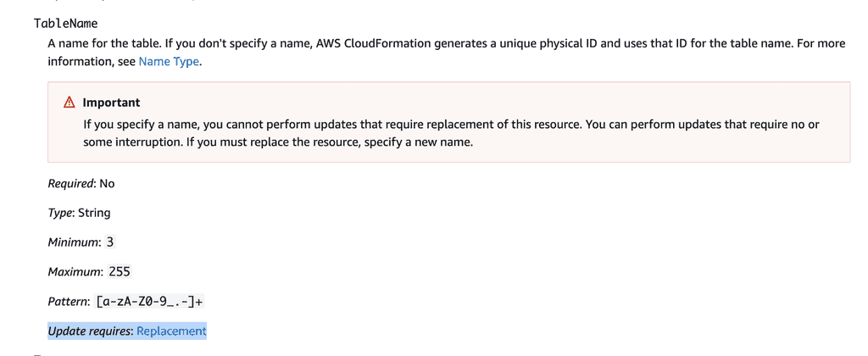Viewport: 868px width, 356px height.
Task: Click the maximum value 255
Action: 120,272
